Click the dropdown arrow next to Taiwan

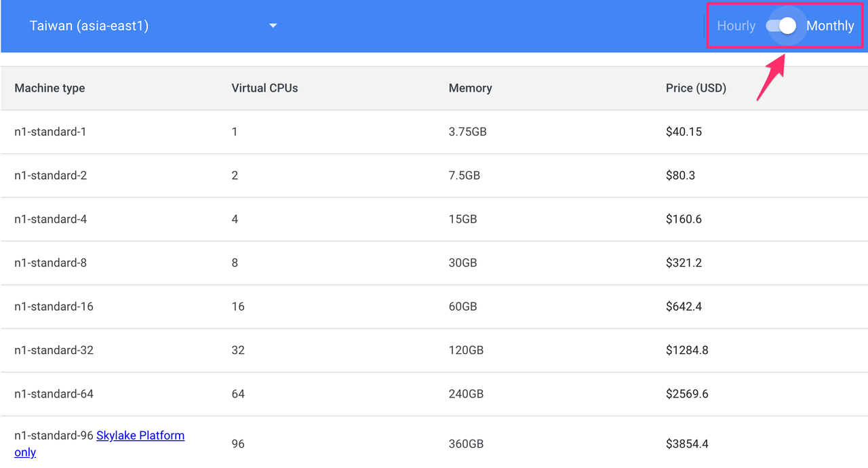click(x=273, y=25)
